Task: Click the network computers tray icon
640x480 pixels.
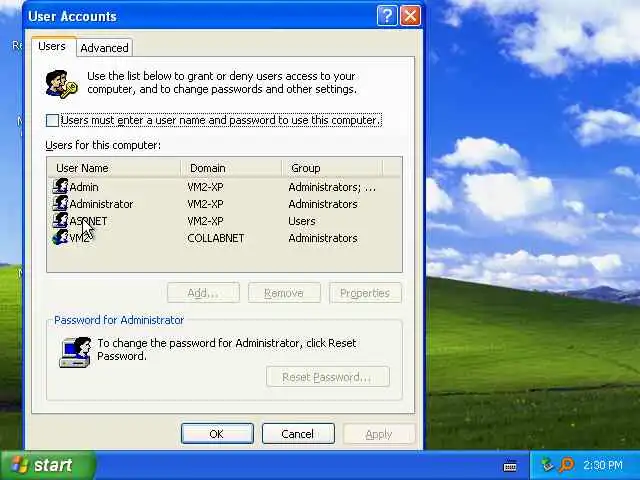Action: pyautogui.click(x=547, y=465)
